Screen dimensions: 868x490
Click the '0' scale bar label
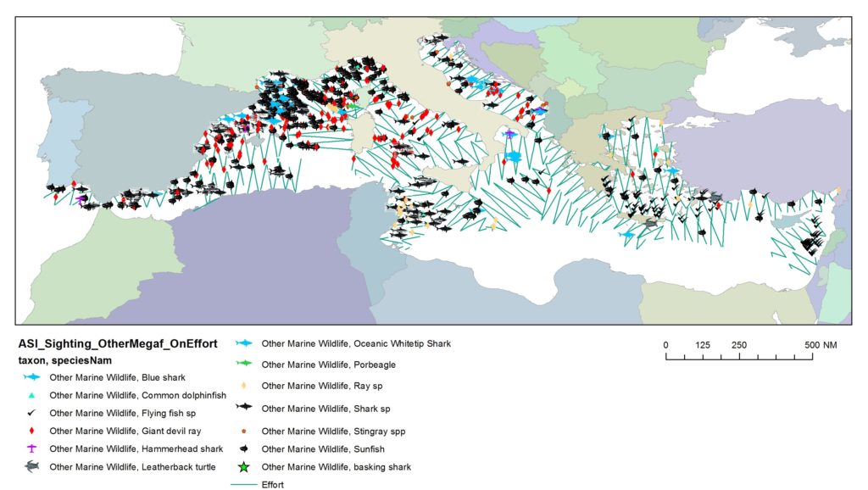point(665,345)
